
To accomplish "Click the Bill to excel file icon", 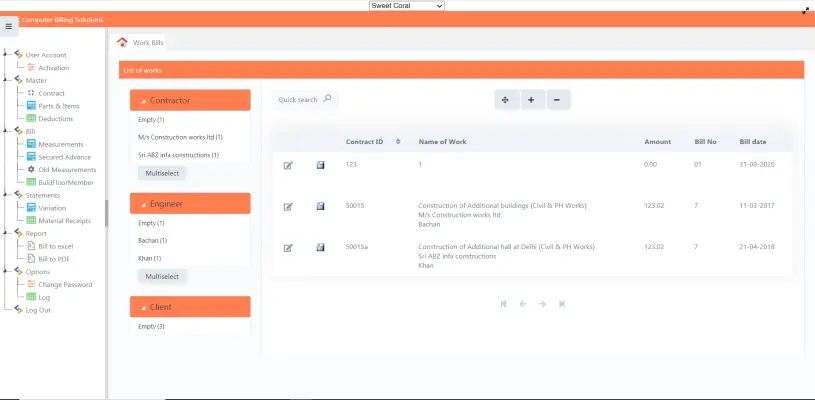I will (x=31, y=246).
